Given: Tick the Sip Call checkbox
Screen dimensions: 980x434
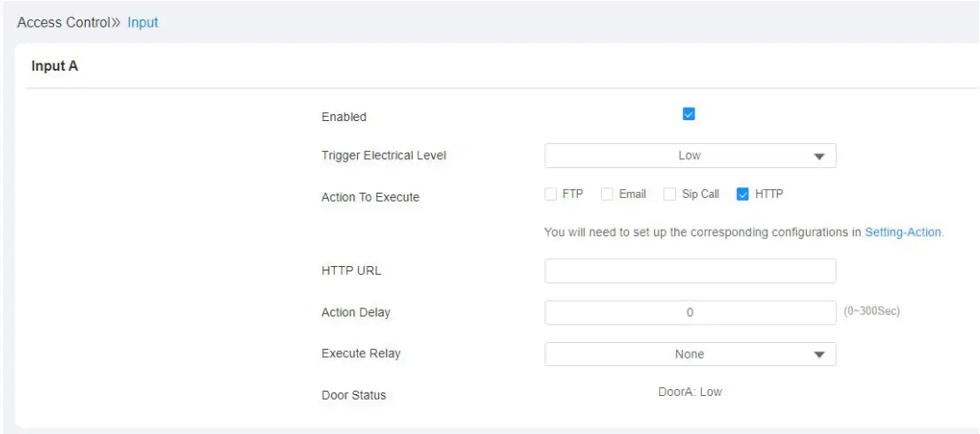Looking at the screenshot, I should [x=670, y=194].
